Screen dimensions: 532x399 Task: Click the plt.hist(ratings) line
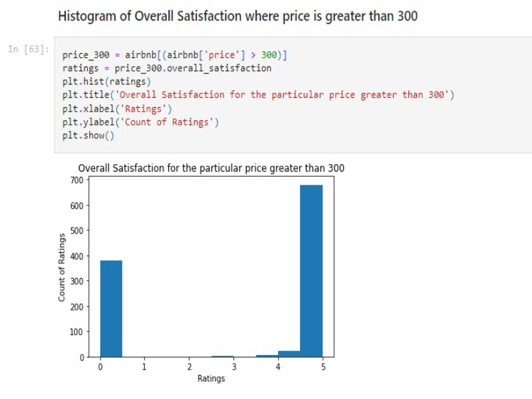pos(106,82)
